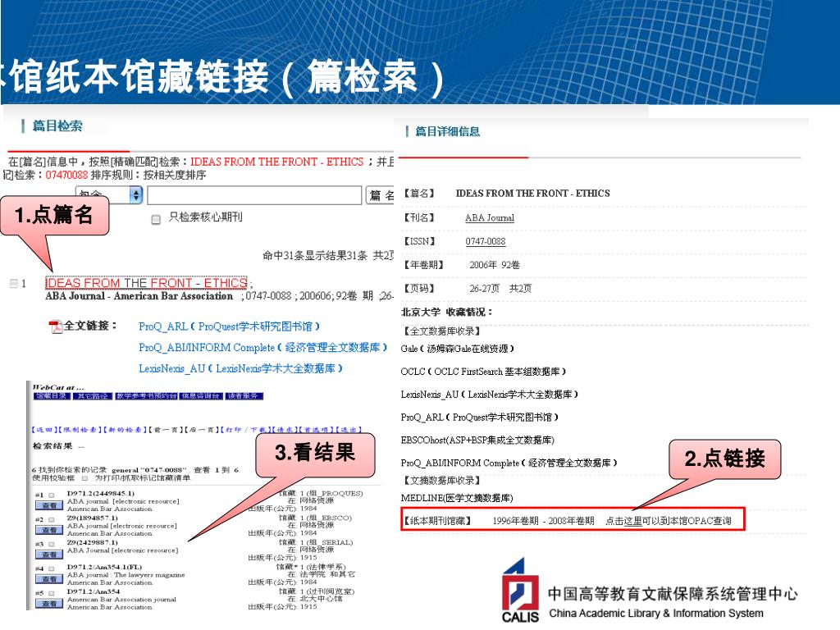The height and width of the screenshot is (630, 840).
Task: Click the 篇目检索 section heading
Action: (57, 126)
